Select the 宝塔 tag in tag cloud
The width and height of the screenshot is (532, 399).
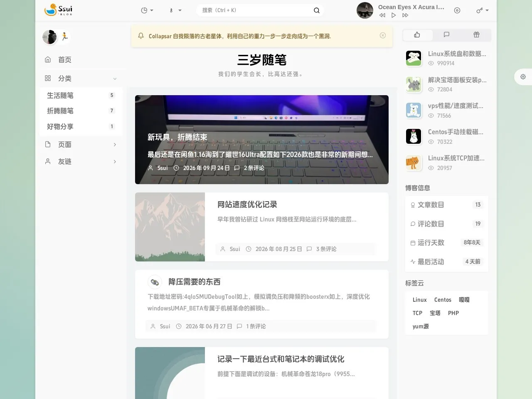pyautogui.click(x=435, y=313)
